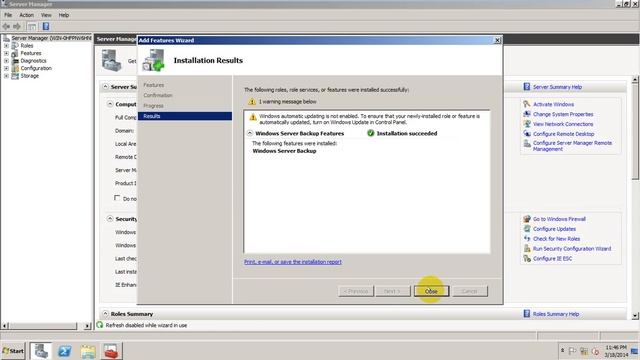Open the File menu
The image size is (640, 360).
[x=8, y=15]
